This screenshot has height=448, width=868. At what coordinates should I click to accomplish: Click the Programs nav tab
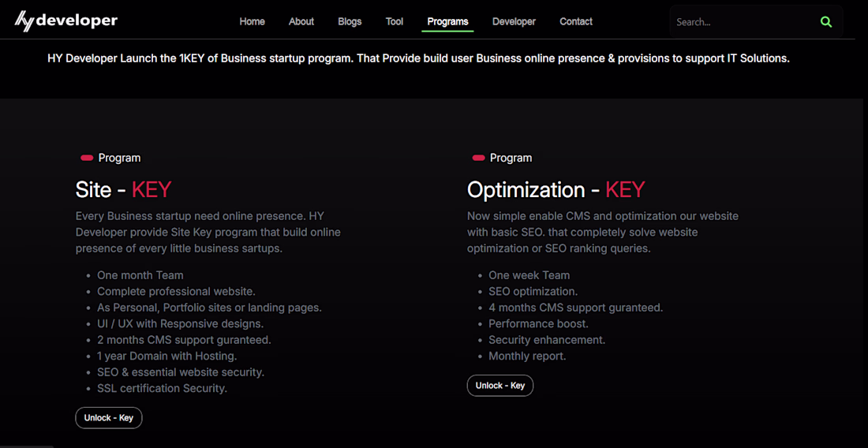(448, 21)
